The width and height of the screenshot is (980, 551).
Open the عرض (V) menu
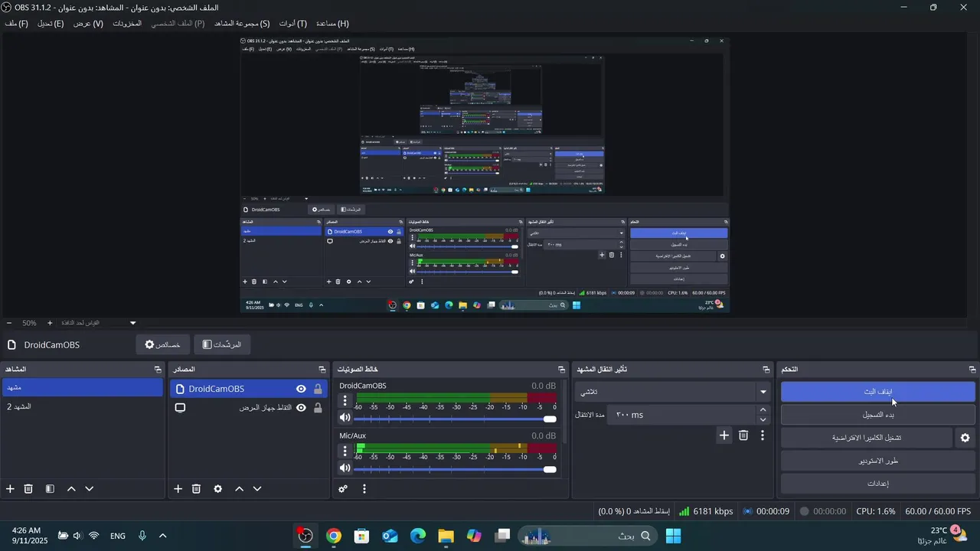click(88, 24)
